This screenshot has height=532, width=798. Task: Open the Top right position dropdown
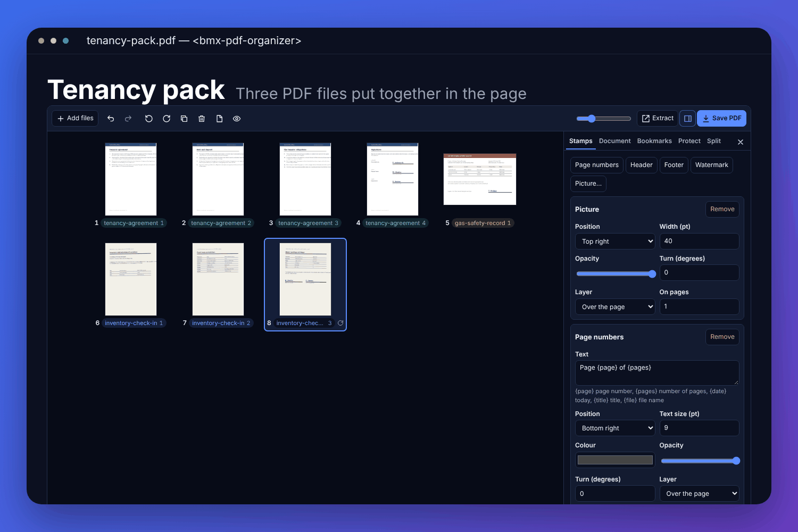615,241
